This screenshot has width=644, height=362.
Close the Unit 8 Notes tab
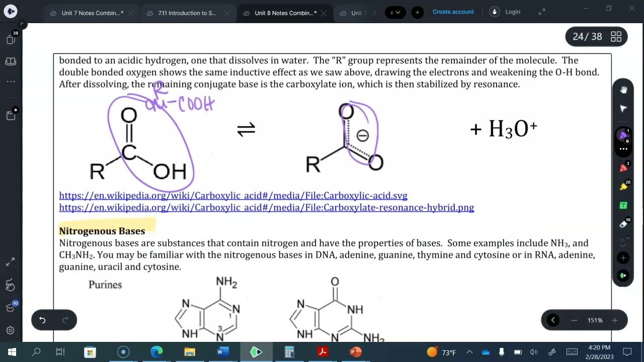coord(324,13)
